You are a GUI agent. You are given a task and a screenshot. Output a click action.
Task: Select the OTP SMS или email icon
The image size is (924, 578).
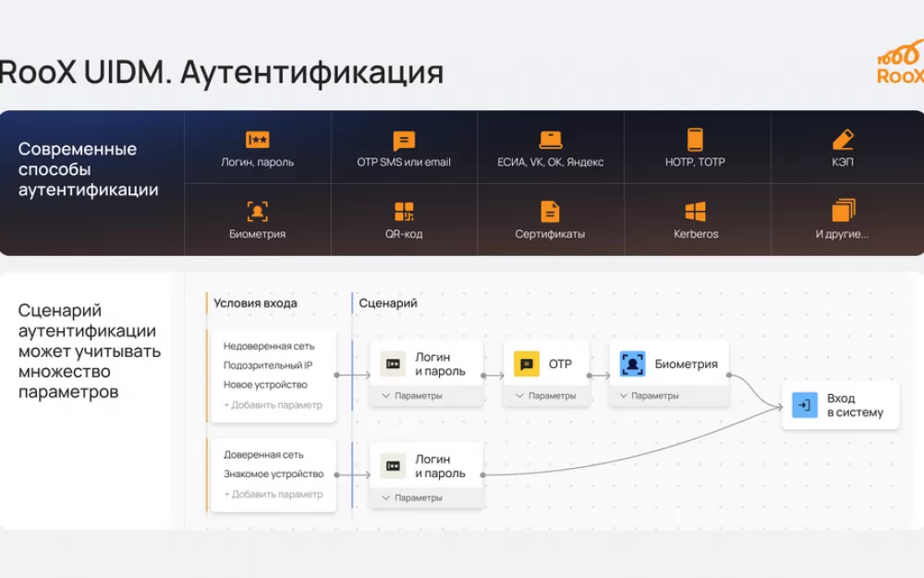(404, 141)
